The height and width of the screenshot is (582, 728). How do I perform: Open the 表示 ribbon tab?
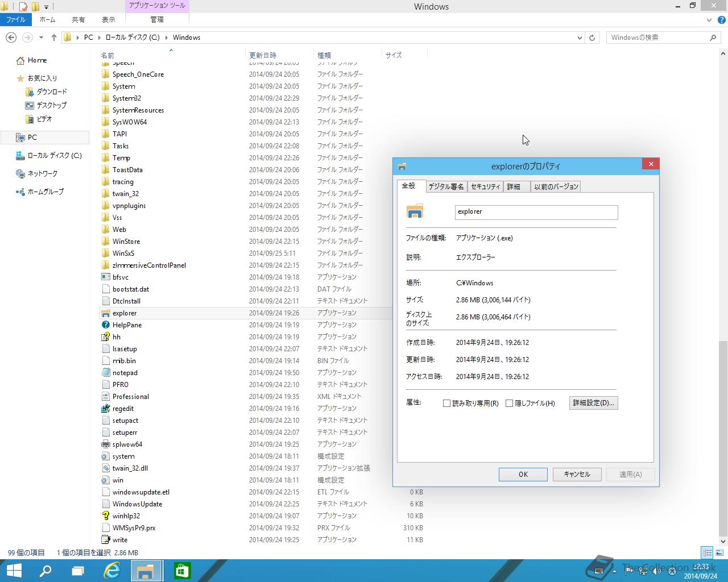coord(109,19)
